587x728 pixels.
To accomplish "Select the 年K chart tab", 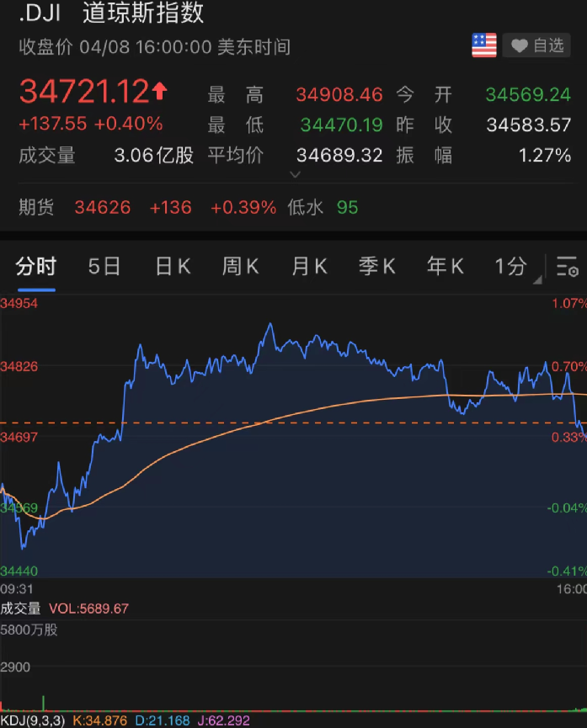I will click(x=446, y=267).
